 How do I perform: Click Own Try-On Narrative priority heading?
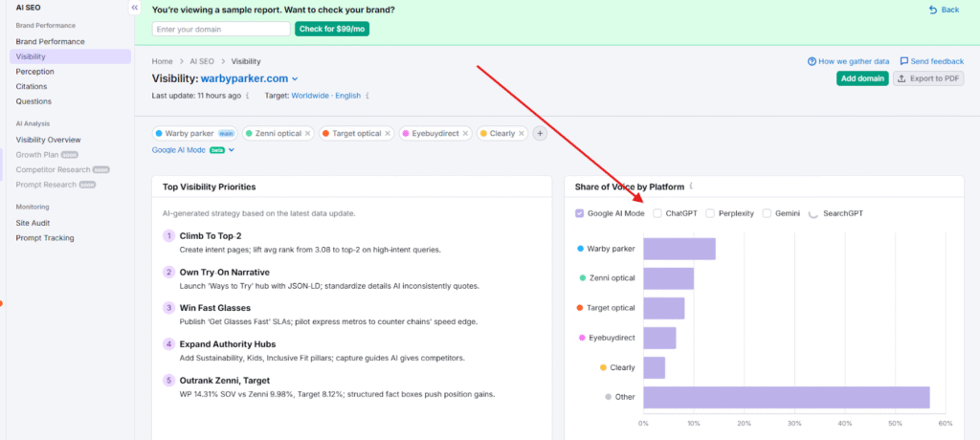tap(224, 273)
